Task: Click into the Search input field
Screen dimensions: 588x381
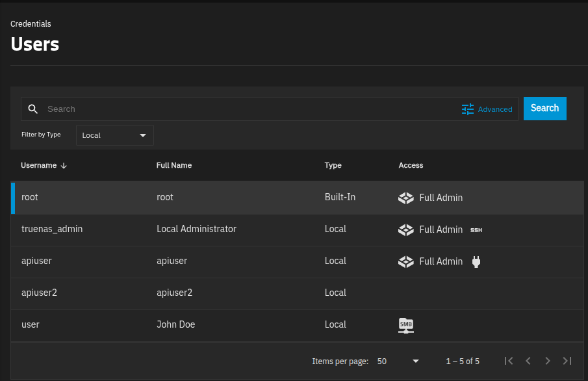Action: click(x=247, y=109)
